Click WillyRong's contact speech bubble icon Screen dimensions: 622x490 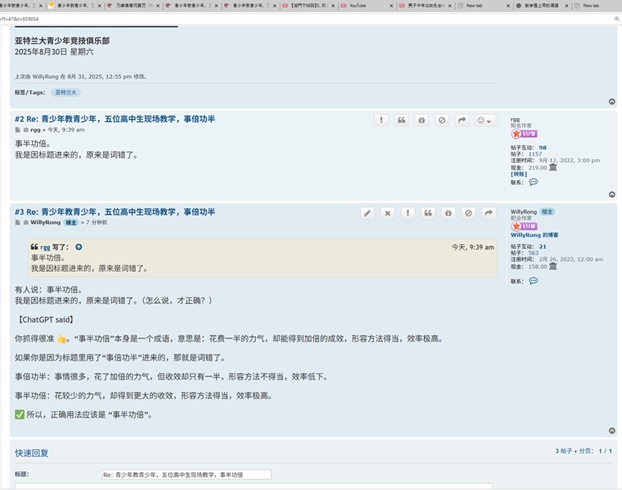tap(533, 281)
